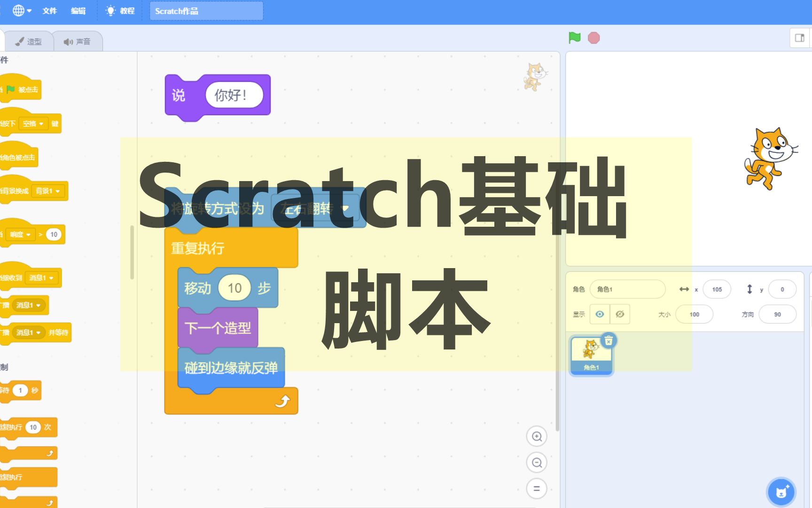Screen dimensions: 812x508
Task: Open the 背景1 backdrop dropdown
Action: (48, 191)
